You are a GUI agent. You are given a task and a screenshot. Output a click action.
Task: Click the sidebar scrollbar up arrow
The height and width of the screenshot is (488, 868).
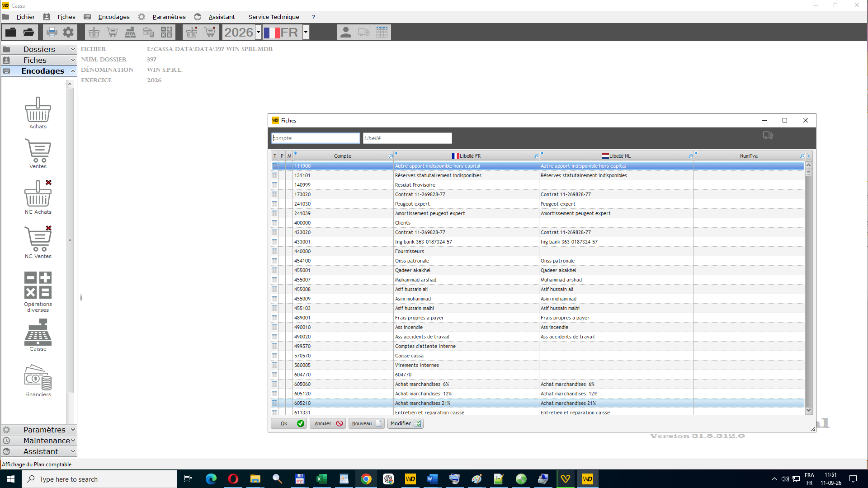pos(70,84)
